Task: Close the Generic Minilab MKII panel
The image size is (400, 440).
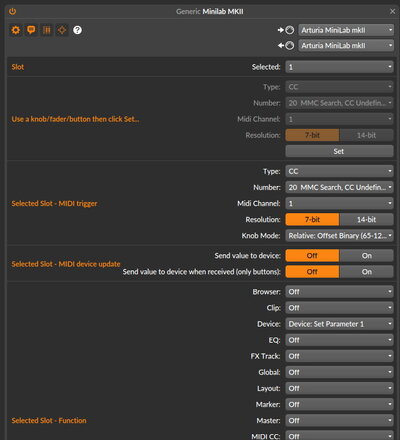Action: point(392,11)
